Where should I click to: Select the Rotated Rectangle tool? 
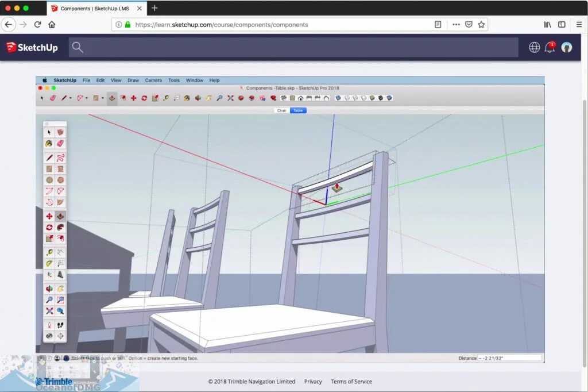coord(60,169)
